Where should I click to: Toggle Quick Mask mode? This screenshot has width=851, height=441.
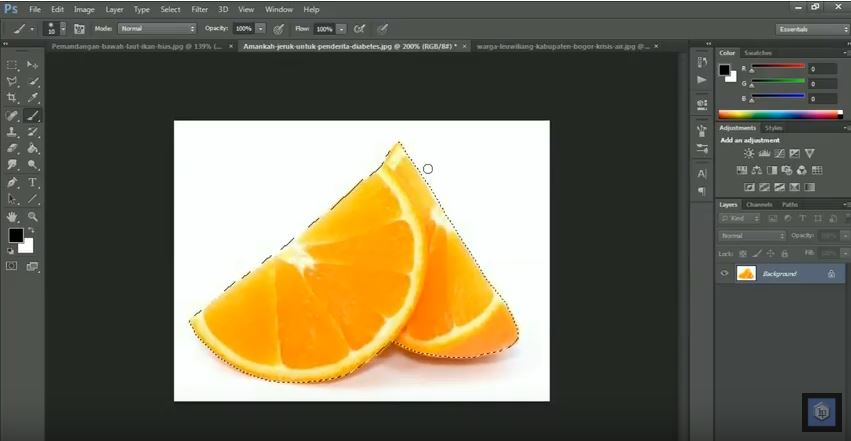(x=11, y=266)
